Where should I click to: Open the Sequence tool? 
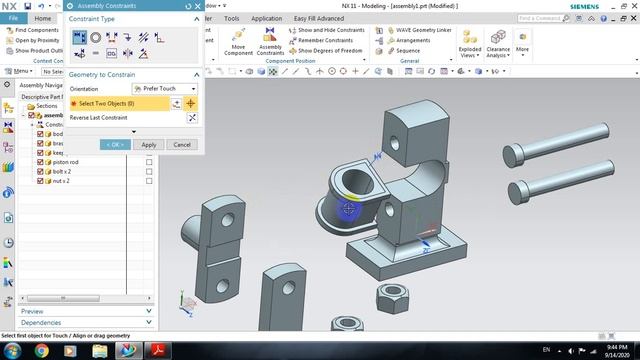click(404, 51)
